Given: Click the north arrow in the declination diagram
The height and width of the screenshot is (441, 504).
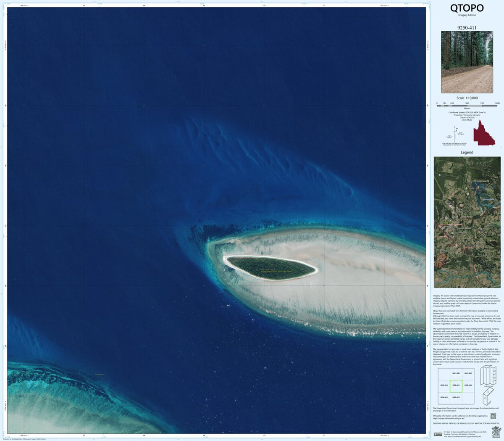Looking at the screenshot, I should [454, 127].
